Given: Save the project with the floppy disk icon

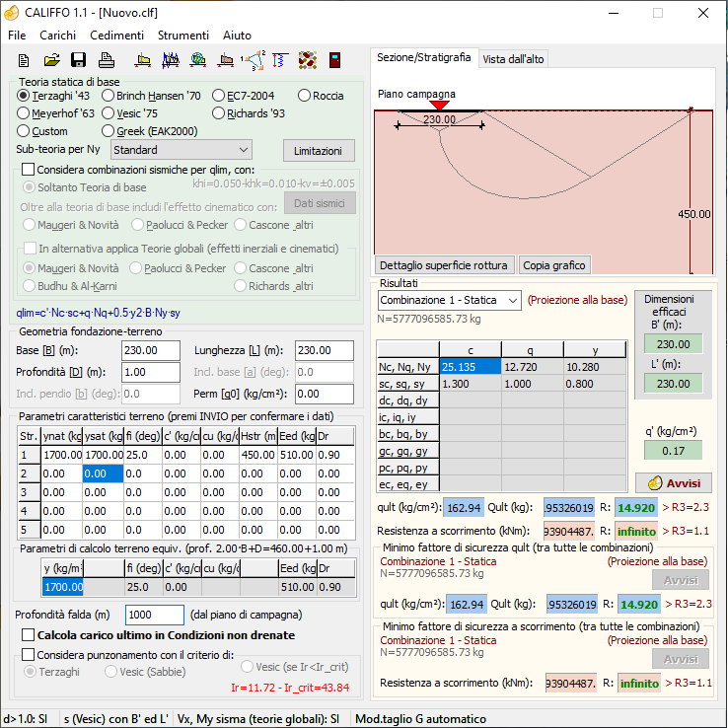Looking at the screenshot, I should [79, 60].
